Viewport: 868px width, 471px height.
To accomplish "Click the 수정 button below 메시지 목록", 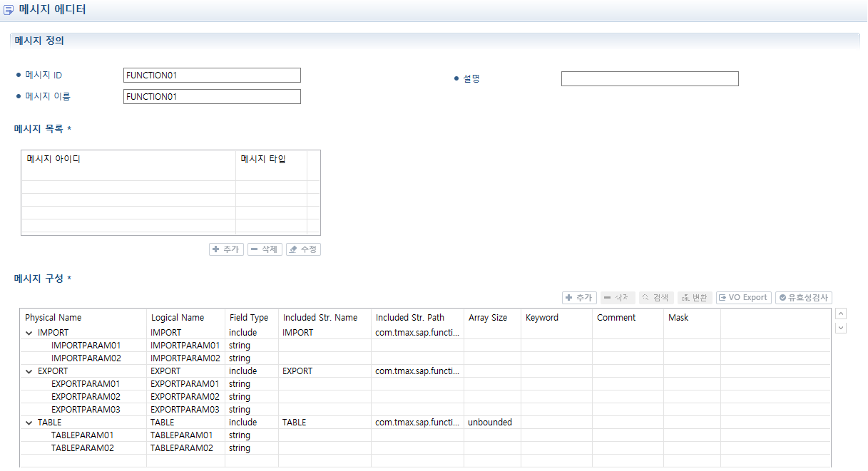I will (302, 249).
